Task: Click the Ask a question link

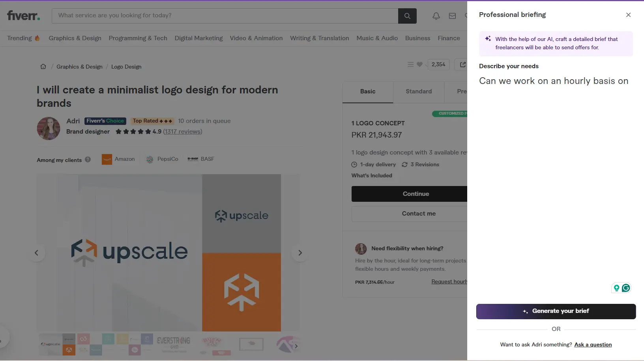Action: (593, 344)
